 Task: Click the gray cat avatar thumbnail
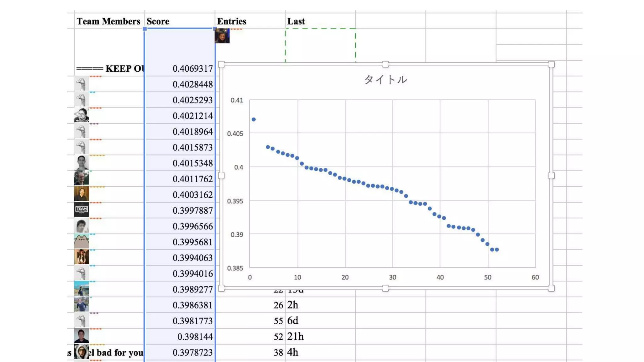[81, 241]
